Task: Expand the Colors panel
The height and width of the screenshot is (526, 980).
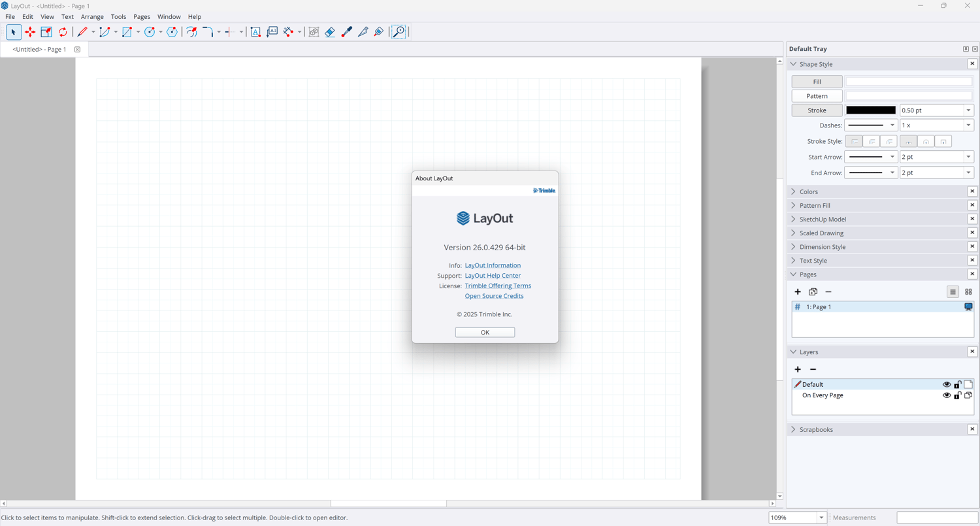Action: [794, 192]
